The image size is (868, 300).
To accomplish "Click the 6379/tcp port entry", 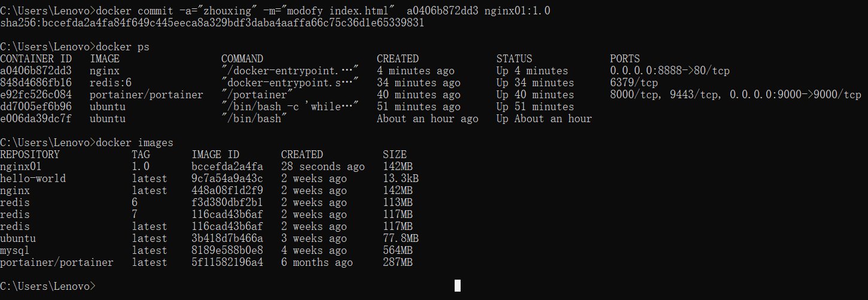I will (x=634, y=83).
